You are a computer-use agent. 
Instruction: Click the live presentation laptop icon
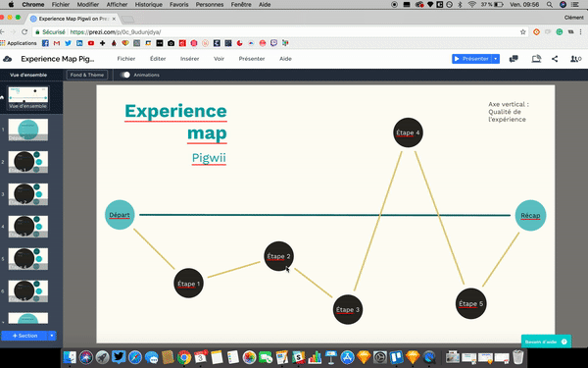click(536, 59)
